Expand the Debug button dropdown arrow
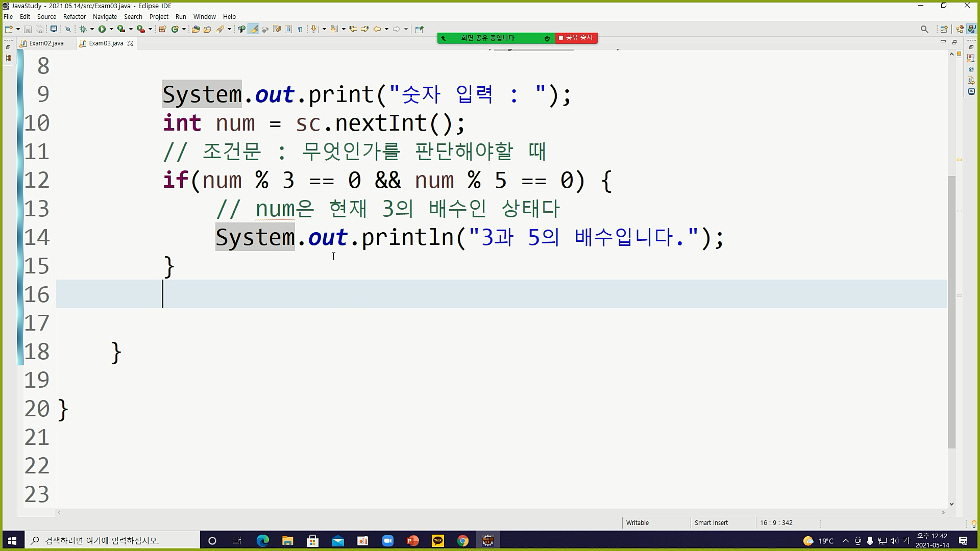980x551 pixels. (x=92, y=29)
